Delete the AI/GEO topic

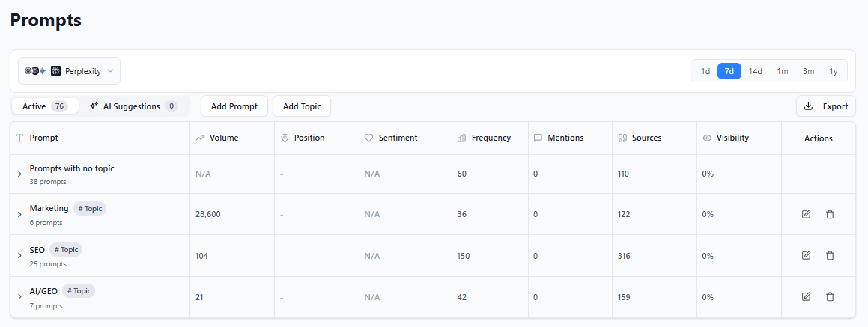[830, 296]
